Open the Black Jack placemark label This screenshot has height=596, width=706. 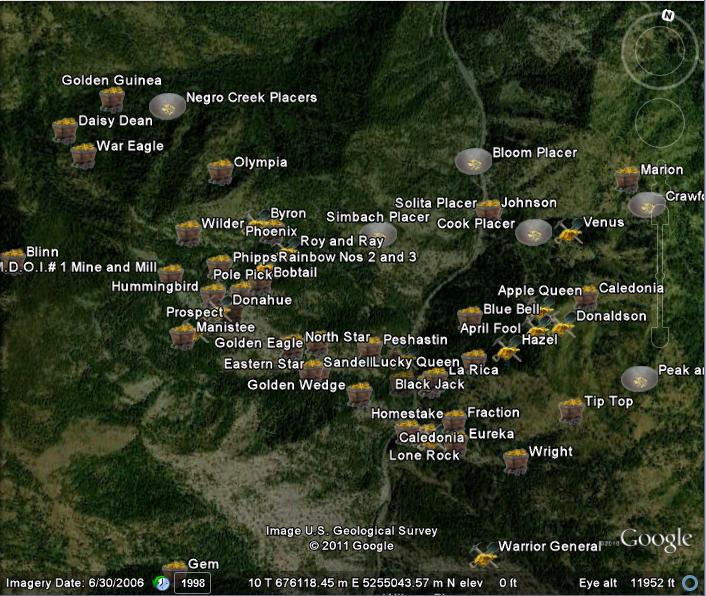pyautogui.click(x=430, y=384)
